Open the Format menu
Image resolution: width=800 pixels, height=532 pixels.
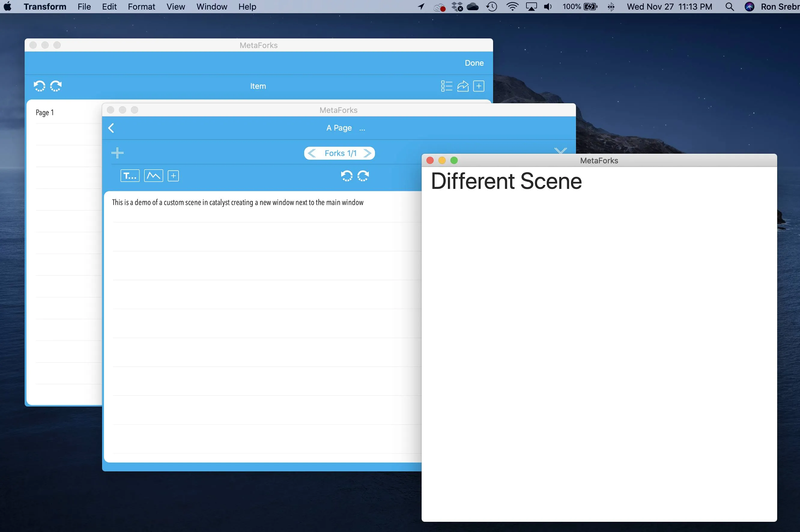[x=141, y=7]
